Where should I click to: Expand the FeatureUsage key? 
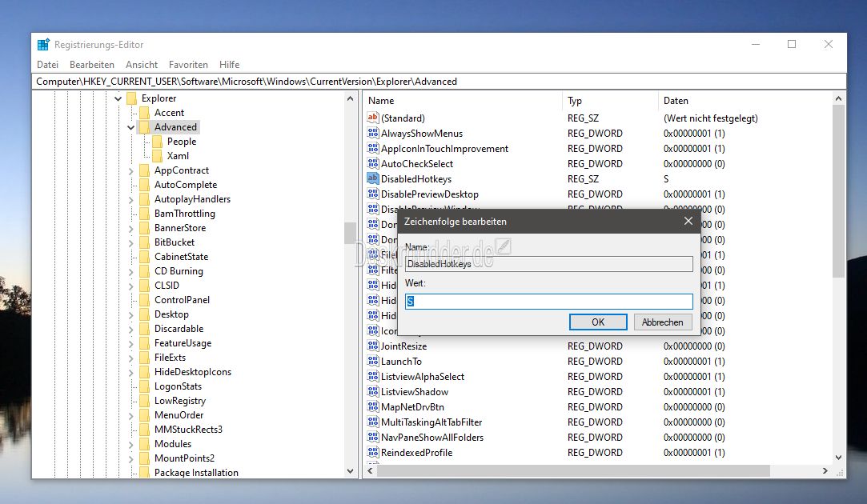(131, 343)
